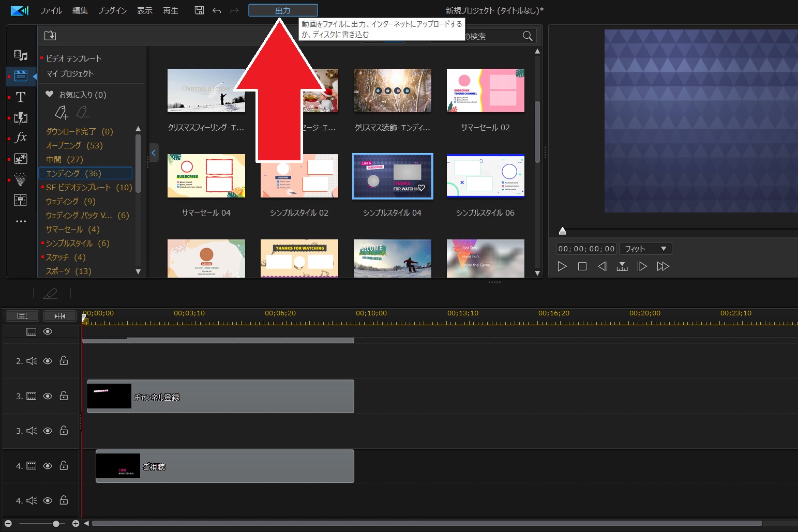Click the 出力 button
Viewport: 798px width, 532px height.
coord(283,10)
